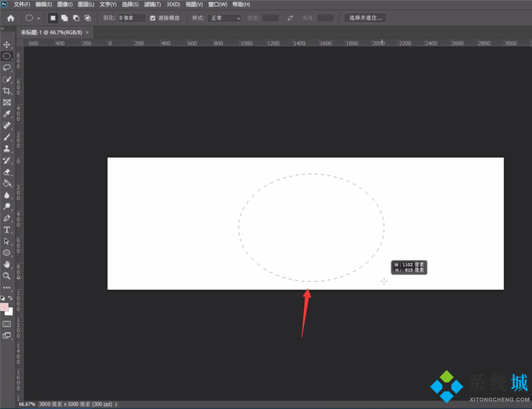Select the Eraser tool
The image size is (532, 409).
[7, 172]
